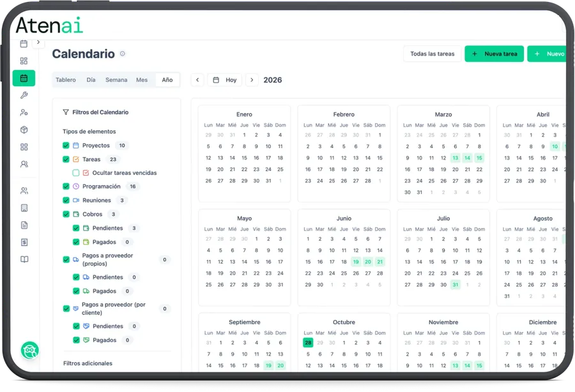This screenshot has width=575, height=392.
Task: Open the box inventory sidebar icon
Action: (24, 130)
